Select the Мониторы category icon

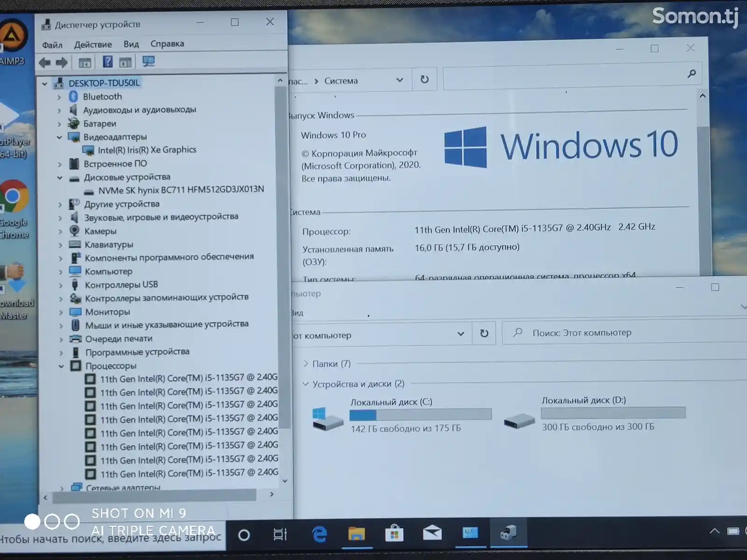75,312
